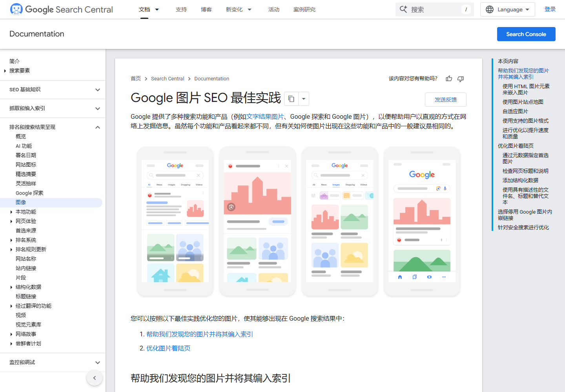Click the search magnifier icon

(x=403, y=9)
